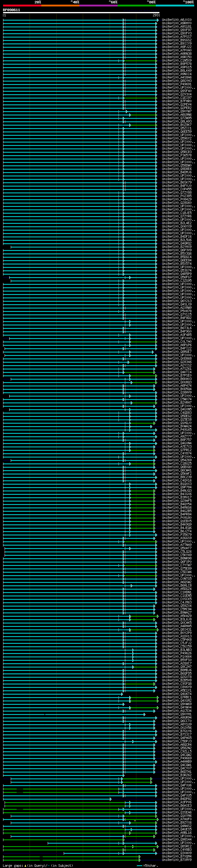Click label UniRef100_B0Z9K7
This screenshot has width=197, height=868.
(x=176, y=125)
